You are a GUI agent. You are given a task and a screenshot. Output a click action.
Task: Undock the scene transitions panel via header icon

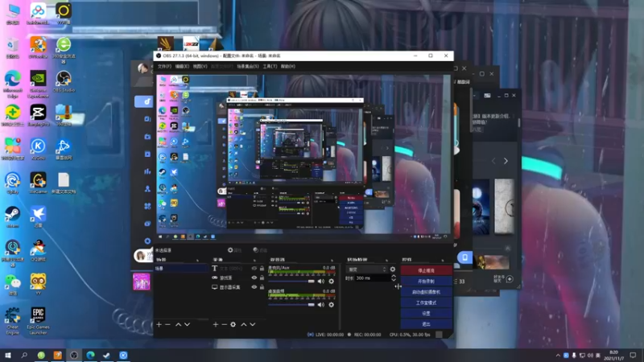tap(386, 260)
